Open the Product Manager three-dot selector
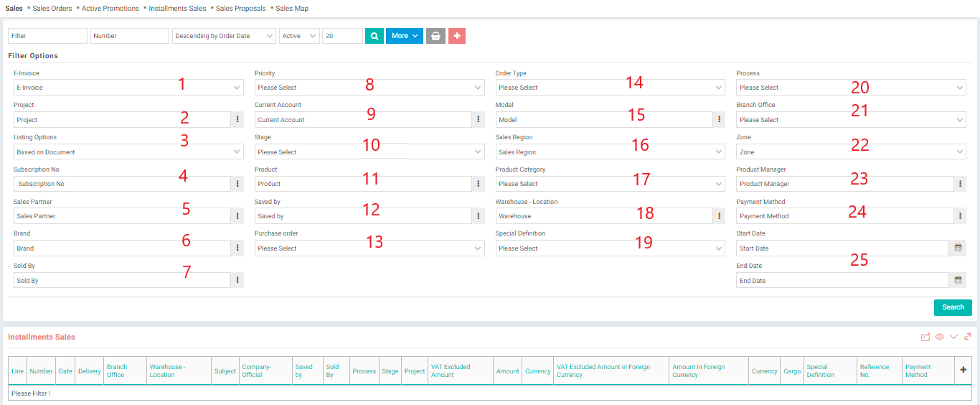The height and width of the screenshot is (405, 980). pyautogui.click(x=960, y=184)
